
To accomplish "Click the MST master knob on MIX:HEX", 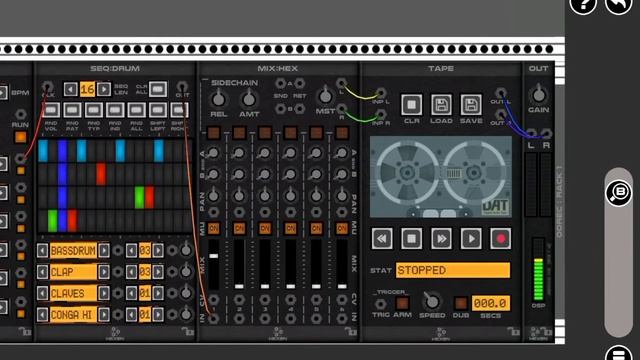I will coord(325,96).
